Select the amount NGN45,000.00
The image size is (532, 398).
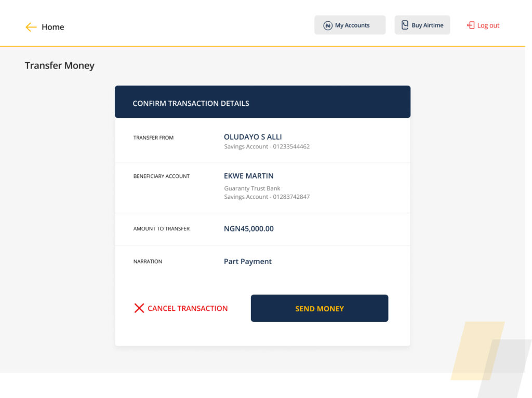[x=249, y=229]
